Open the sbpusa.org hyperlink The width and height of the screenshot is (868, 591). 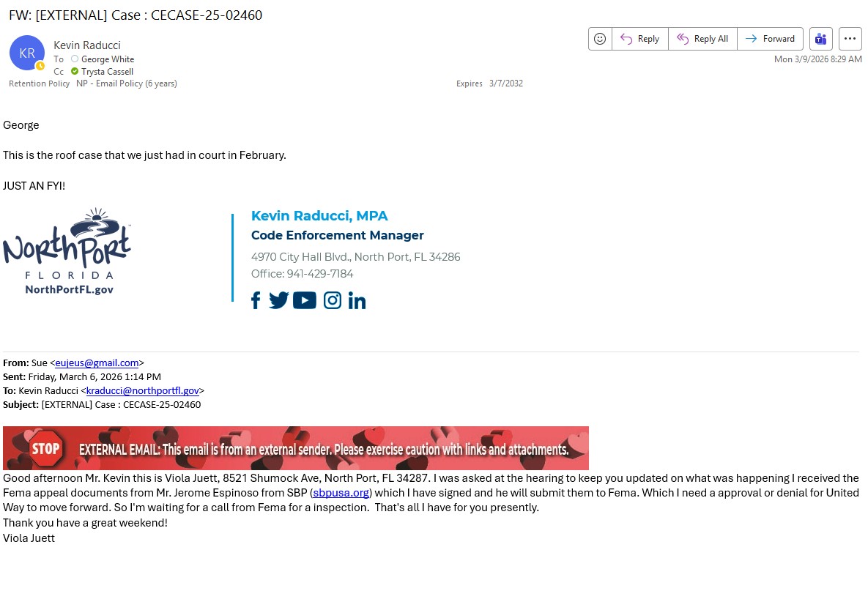point(341,492)
